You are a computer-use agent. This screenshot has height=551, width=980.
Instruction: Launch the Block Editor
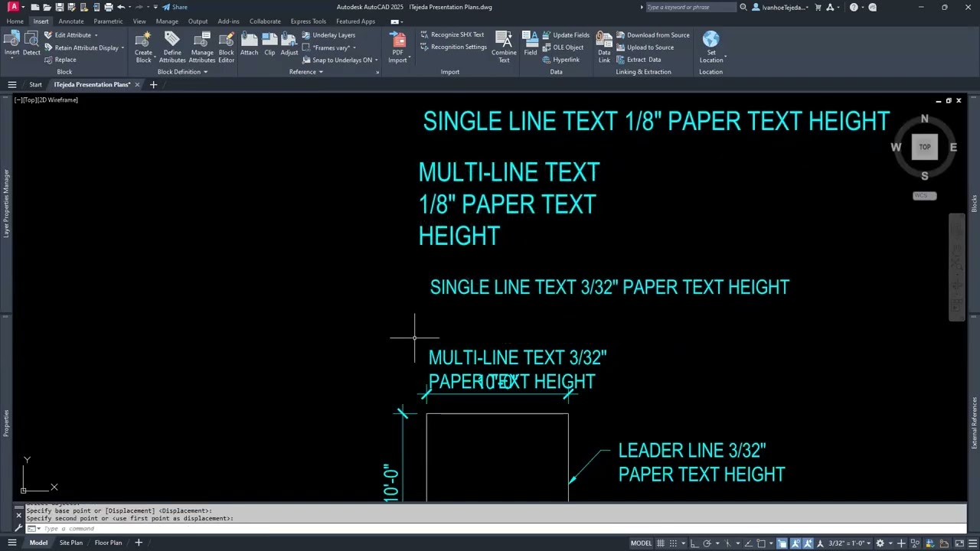pyautogui.click(x=227, y=47)
